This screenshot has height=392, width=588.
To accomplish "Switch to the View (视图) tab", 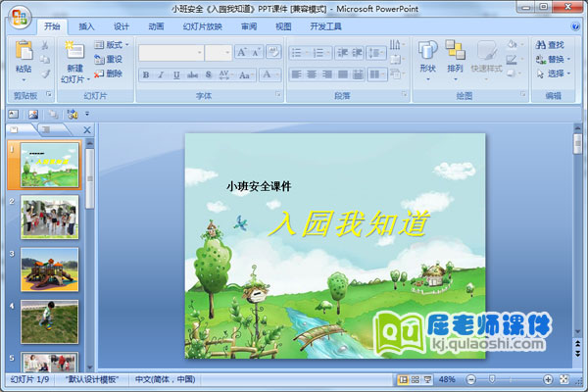I will point(283,26).
